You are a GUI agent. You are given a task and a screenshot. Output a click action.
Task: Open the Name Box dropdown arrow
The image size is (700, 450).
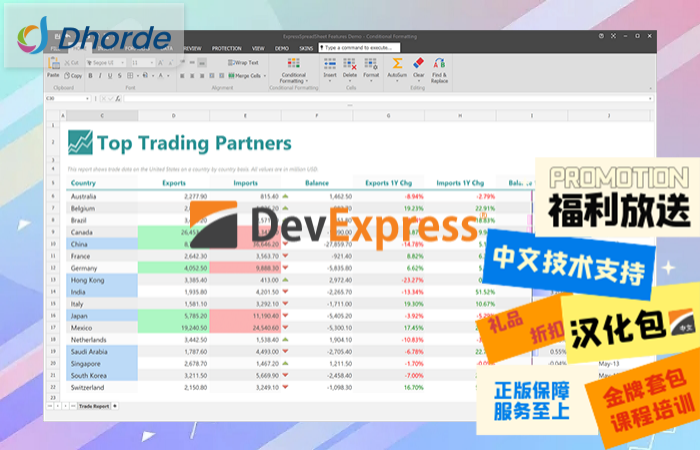tap(87, 99)
